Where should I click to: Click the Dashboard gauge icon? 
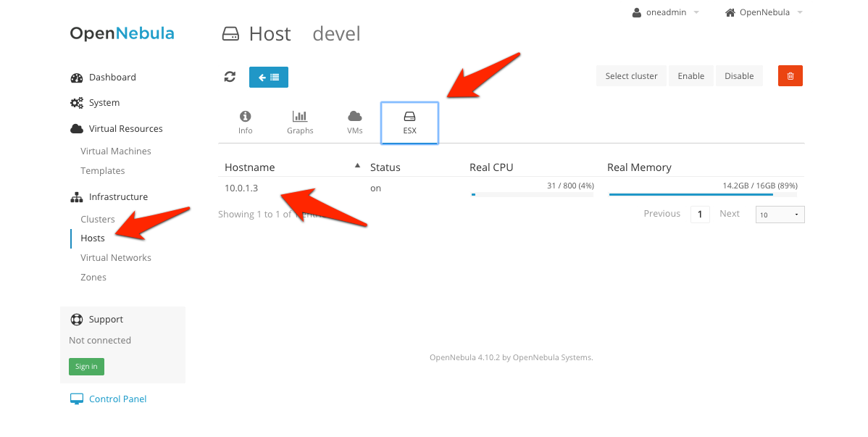[76, 78]
